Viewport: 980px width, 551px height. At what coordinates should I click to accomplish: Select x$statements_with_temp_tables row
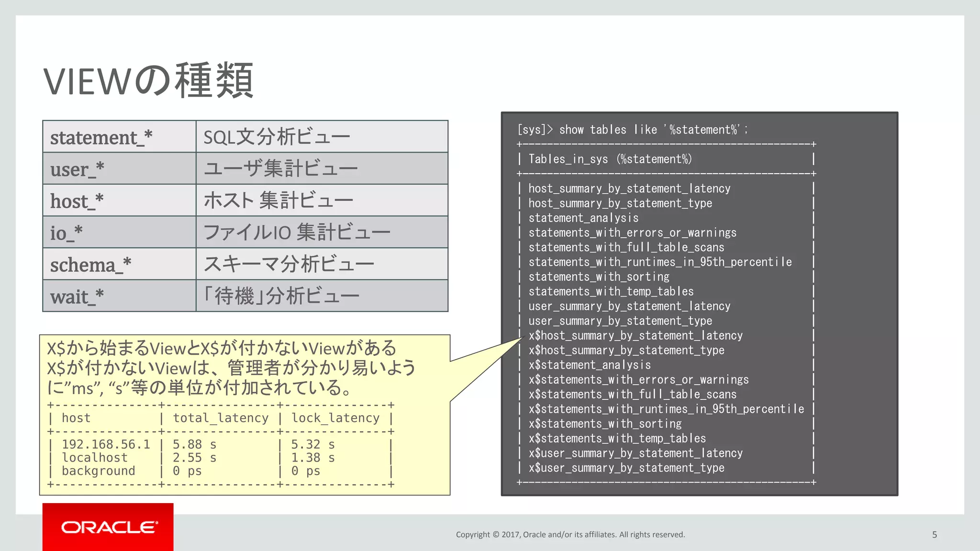point(617,439)
